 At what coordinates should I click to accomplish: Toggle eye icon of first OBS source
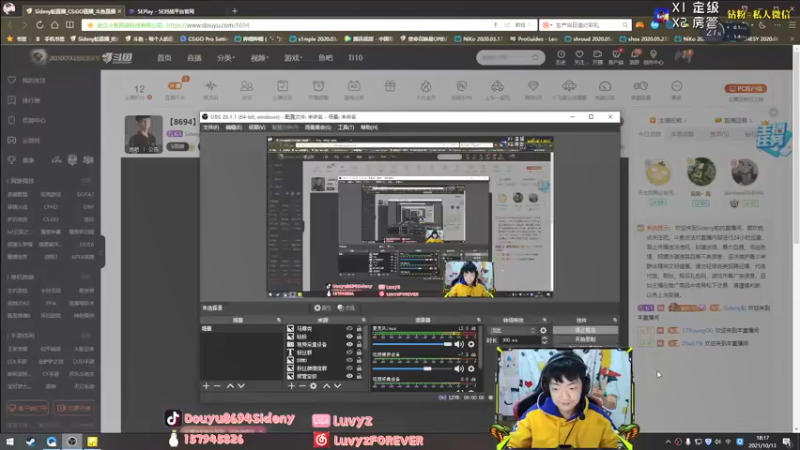coord(349,329)
